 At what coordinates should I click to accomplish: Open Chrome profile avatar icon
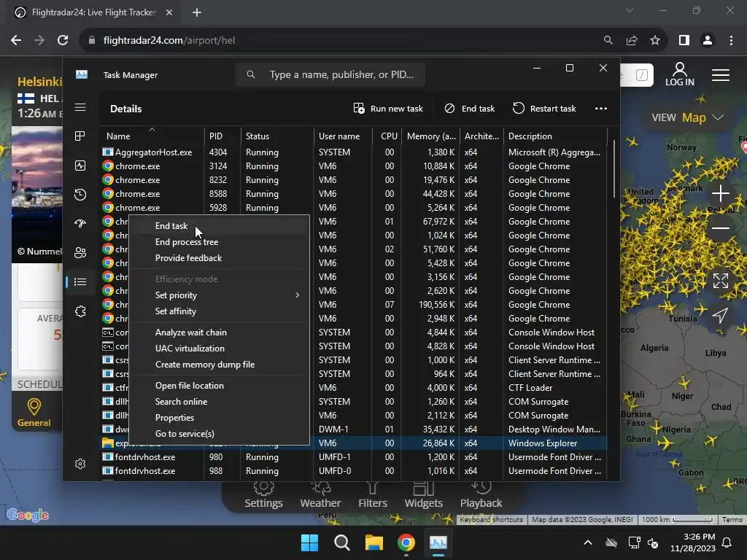708,41
